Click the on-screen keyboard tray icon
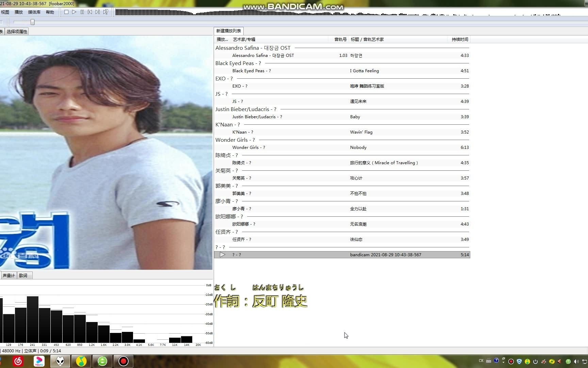This screenshot has width=588, height=368. click(489, 361)
